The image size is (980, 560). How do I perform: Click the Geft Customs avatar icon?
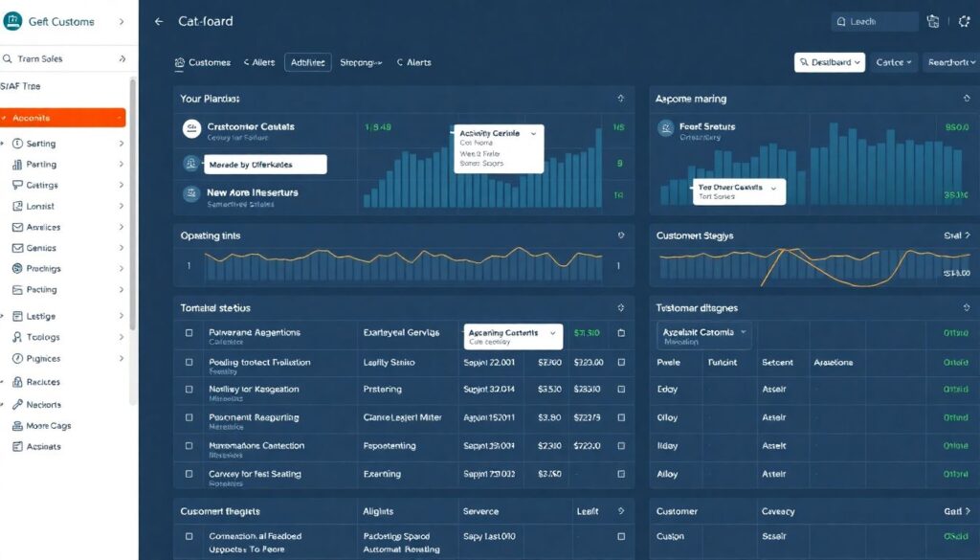point(12,20)
